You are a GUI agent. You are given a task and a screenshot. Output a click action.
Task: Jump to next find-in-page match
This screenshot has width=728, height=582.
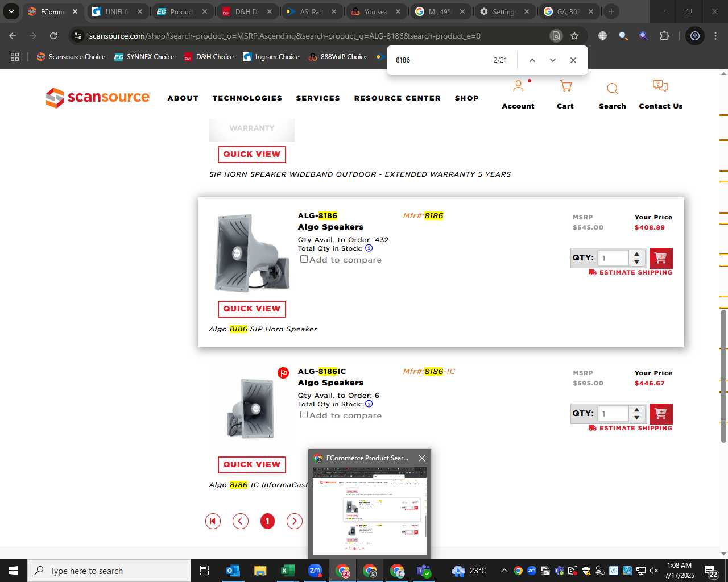pyautogui.click(x=552, y=60)
